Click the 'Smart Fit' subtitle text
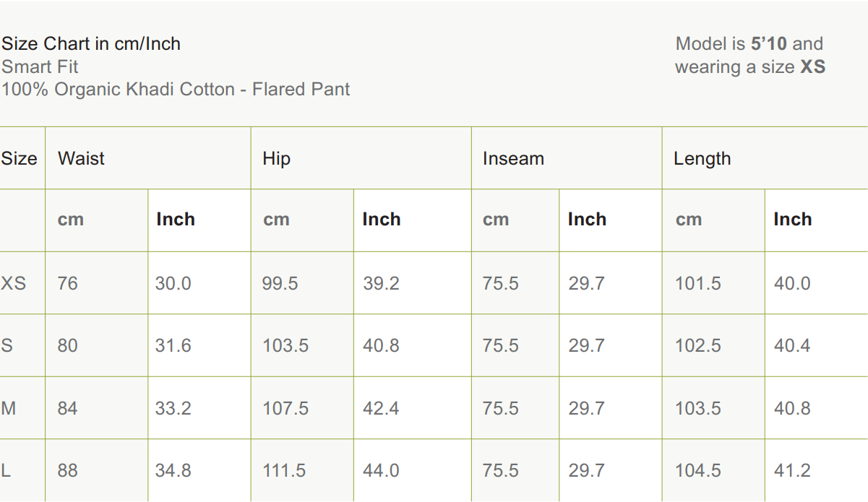Image resolution: width=868 pixels, height=502 pixels. click(x=40, y=67)
